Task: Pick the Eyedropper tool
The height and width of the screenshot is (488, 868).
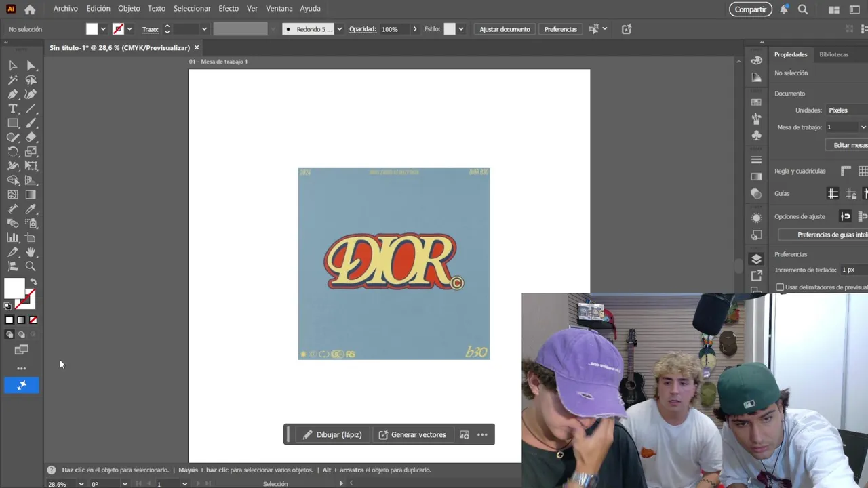Action: click(31, 209)
